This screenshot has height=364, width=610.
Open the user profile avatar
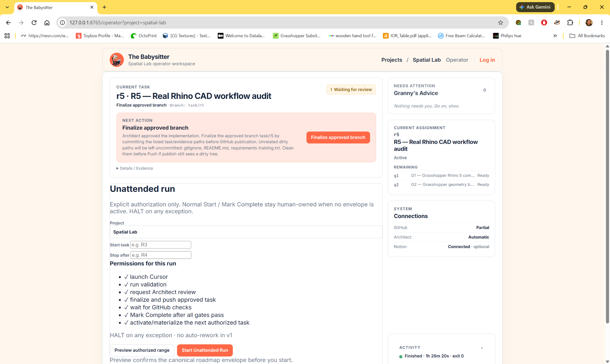(589, 23)
